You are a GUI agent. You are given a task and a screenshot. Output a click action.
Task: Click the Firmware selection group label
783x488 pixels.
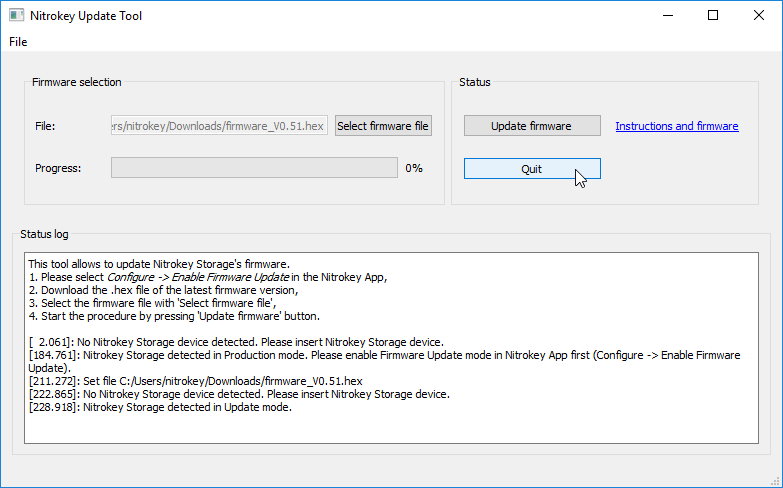(76, 82)
